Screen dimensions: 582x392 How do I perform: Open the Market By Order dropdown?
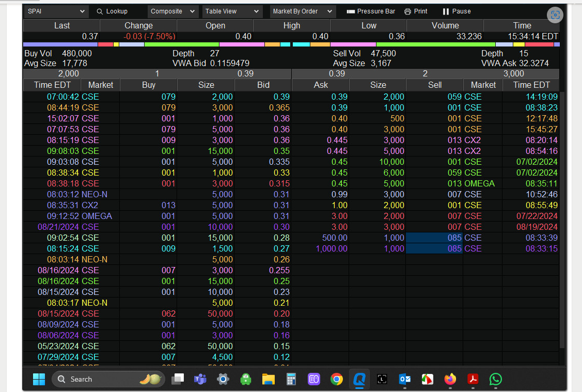[x=303, y=11]
